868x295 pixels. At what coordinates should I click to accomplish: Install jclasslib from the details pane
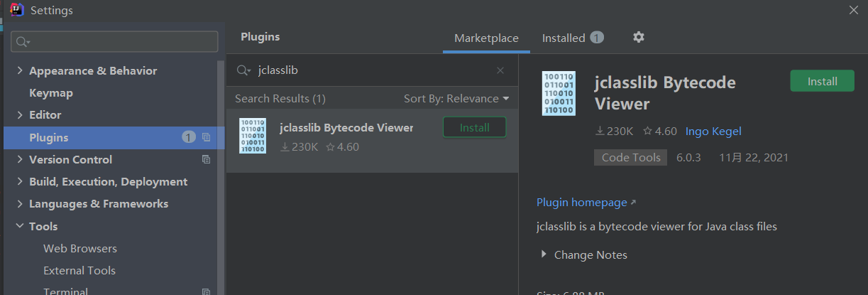point(823,81)
